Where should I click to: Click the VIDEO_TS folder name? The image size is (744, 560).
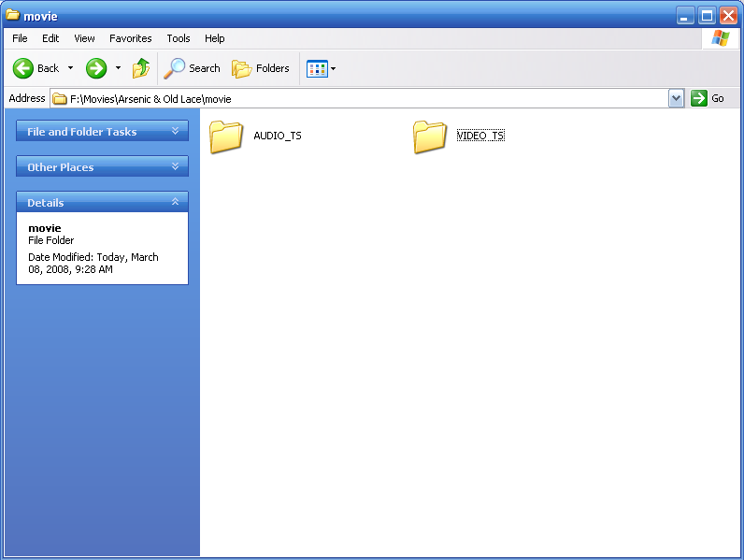[x=480, y=136]
